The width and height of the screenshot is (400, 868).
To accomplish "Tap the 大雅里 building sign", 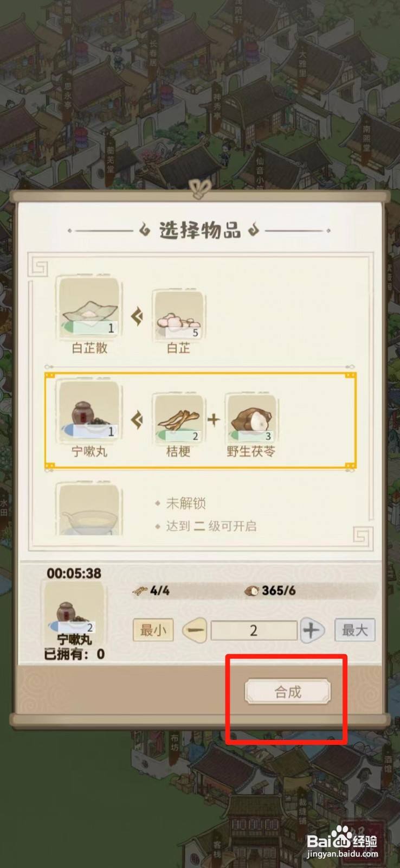I will (x=302, y=63).
